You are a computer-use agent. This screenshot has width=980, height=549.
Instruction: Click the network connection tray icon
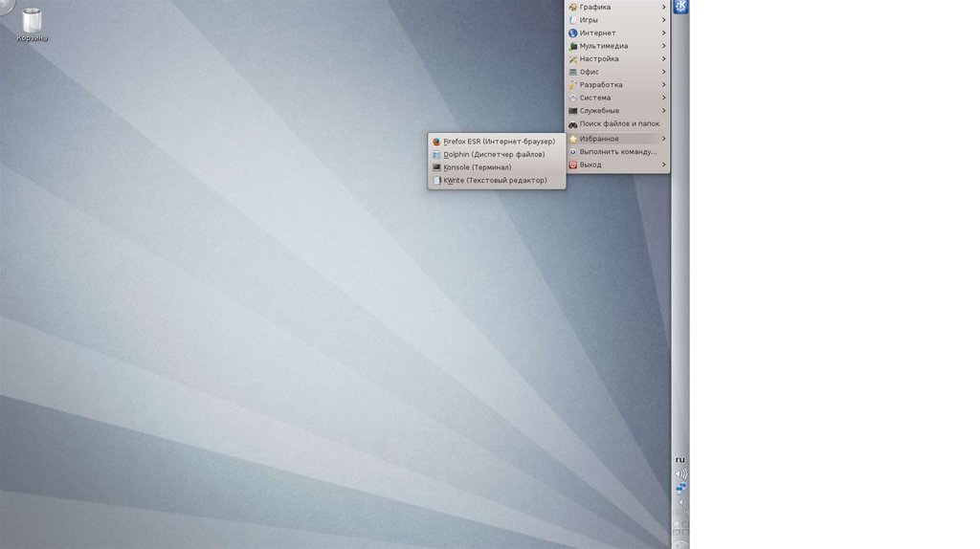tap(680, 488)
